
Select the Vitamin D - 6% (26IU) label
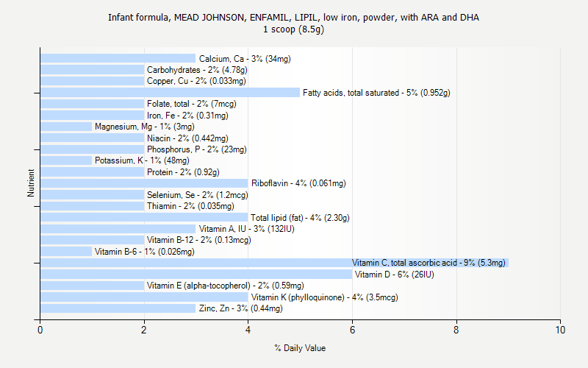coord(395,275)
